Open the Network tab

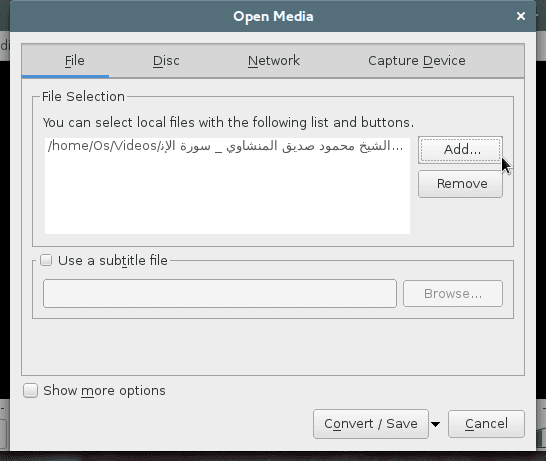click(274, 61)
